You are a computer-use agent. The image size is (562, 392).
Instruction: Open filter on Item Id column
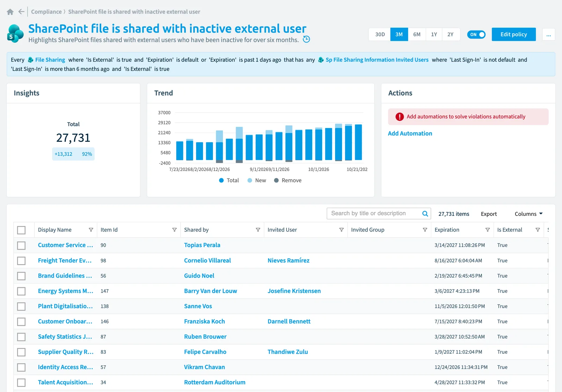[x=174, y=230]
